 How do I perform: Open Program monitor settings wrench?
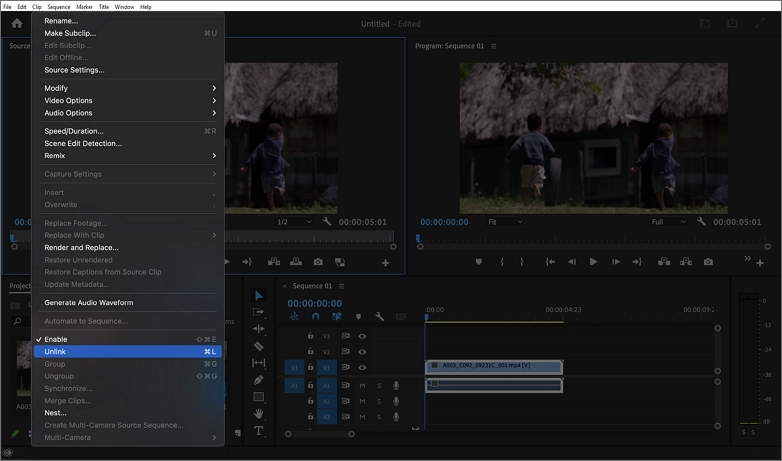(x=701, y=222)
